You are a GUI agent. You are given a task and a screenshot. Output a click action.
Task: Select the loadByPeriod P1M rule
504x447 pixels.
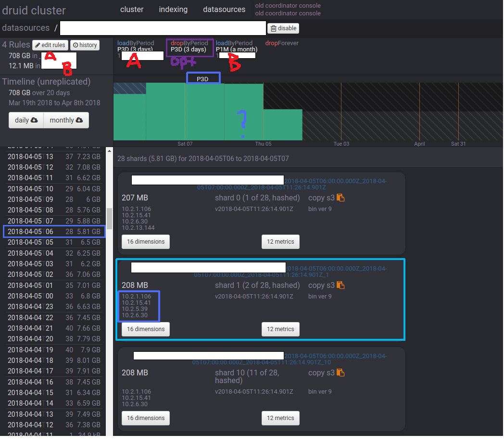[x=237, y=46]
